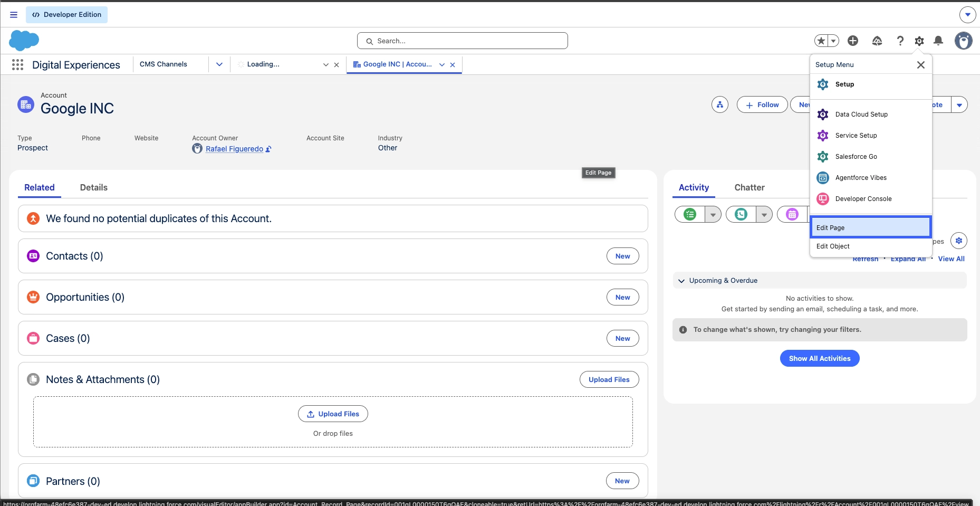This screenshot has width=980, height=506.
Task: Choose Edit Page in the Setup Menu
Action: (x=871, y=227)
